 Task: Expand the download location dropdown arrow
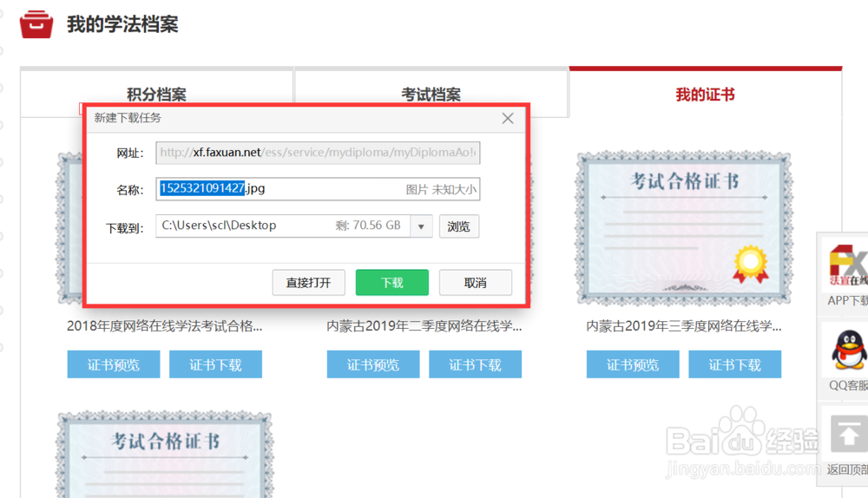click(421, 226)
